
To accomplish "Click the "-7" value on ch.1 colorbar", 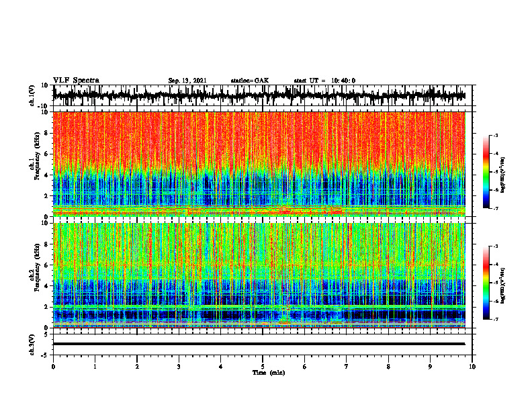I will point(496,208).
